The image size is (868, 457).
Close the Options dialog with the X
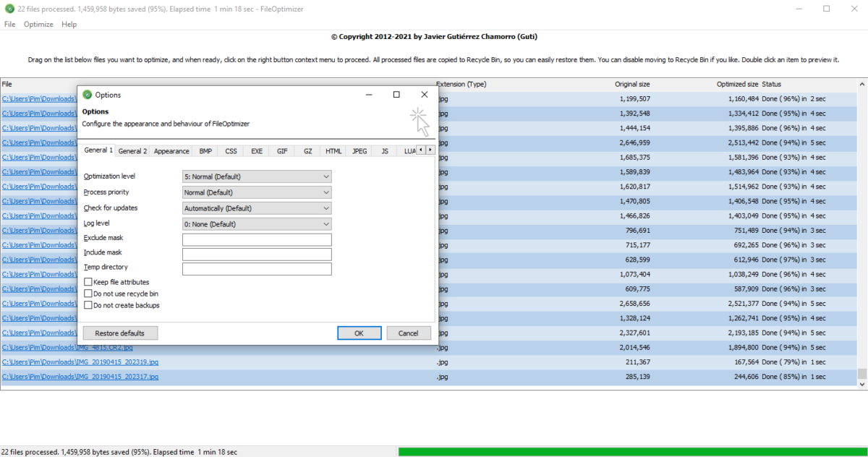point(424,95)
